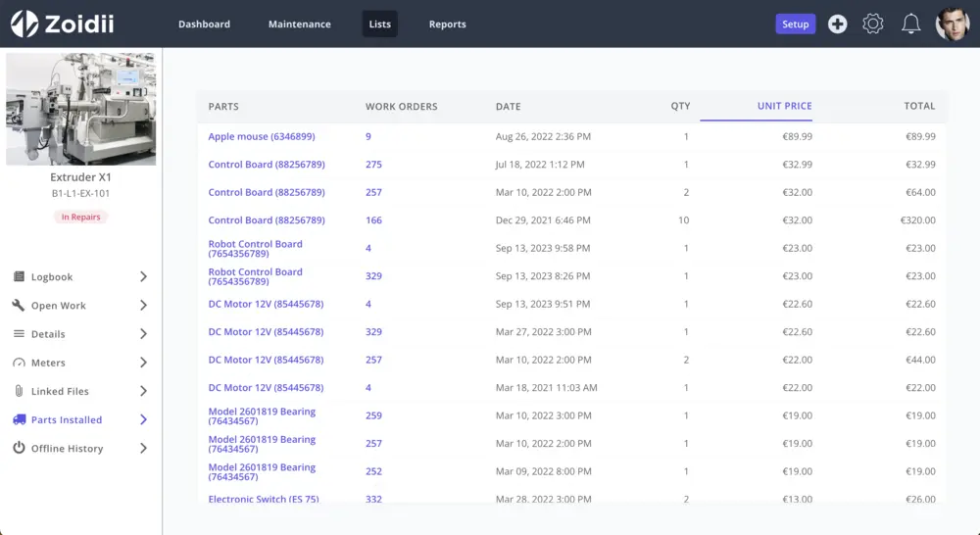Viewport: 980px width, 535px height.
Task: Sort by the Qty column header
Action: pyautogui.click(x=681, y=106)
